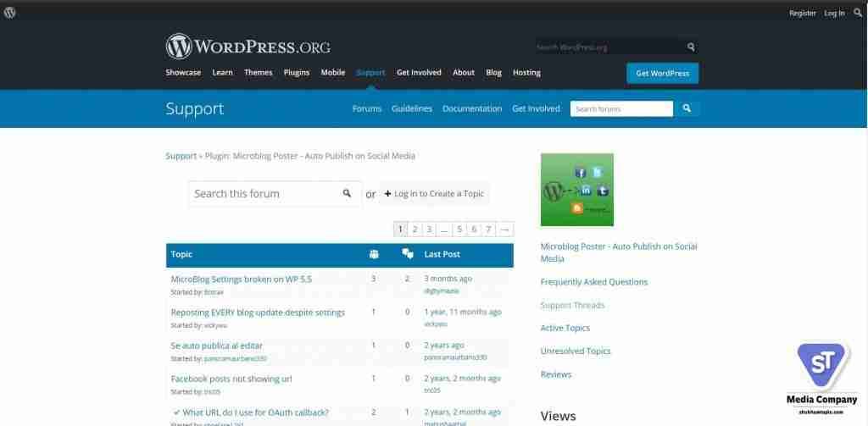
Task: Open the Active Topics link
Action: pos(565,328)
